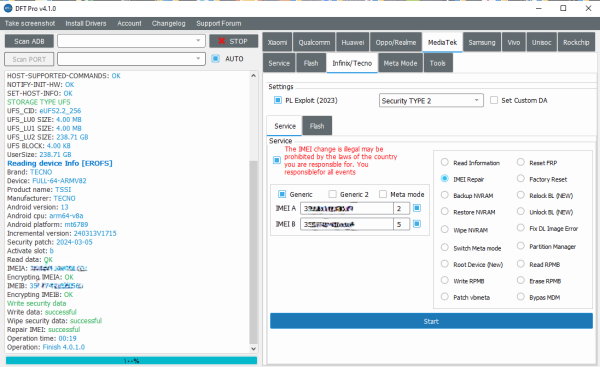Click the Scan ADB button
The image size is (600, 367).
click(x=29, y=41)
